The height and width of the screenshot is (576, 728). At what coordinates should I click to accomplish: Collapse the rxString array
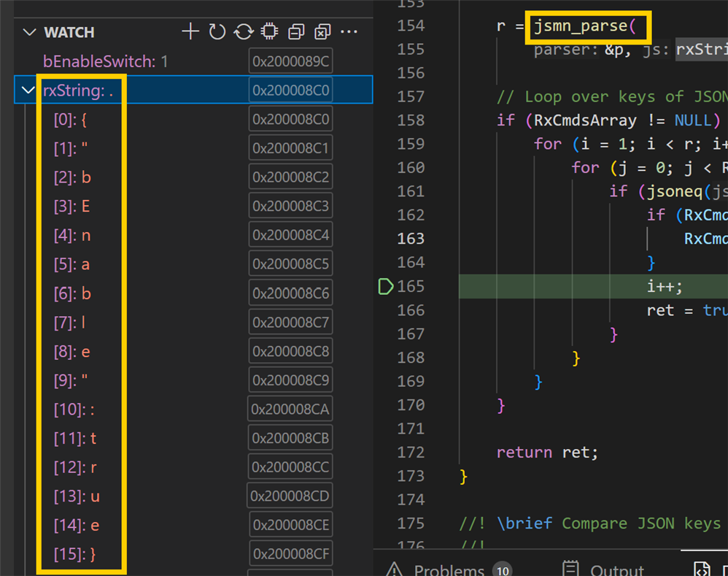(29, 90)
